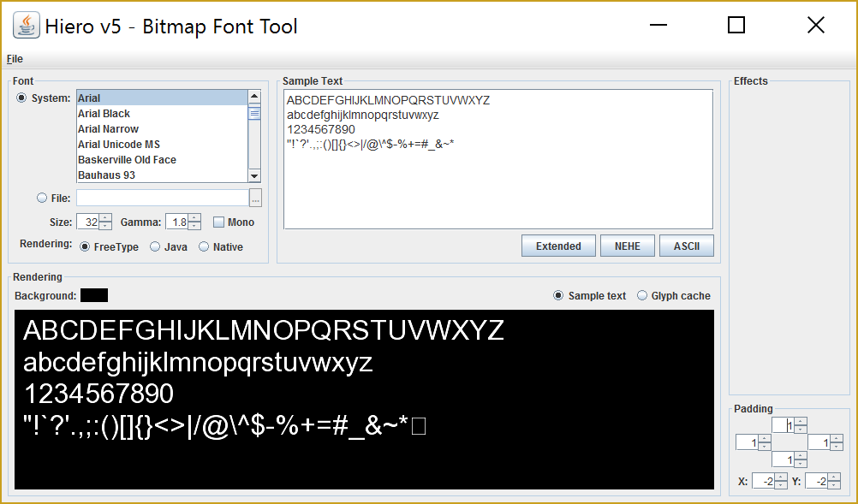858x504 pixels.
Task: Select the File font radio button
Action: point(42,198)
